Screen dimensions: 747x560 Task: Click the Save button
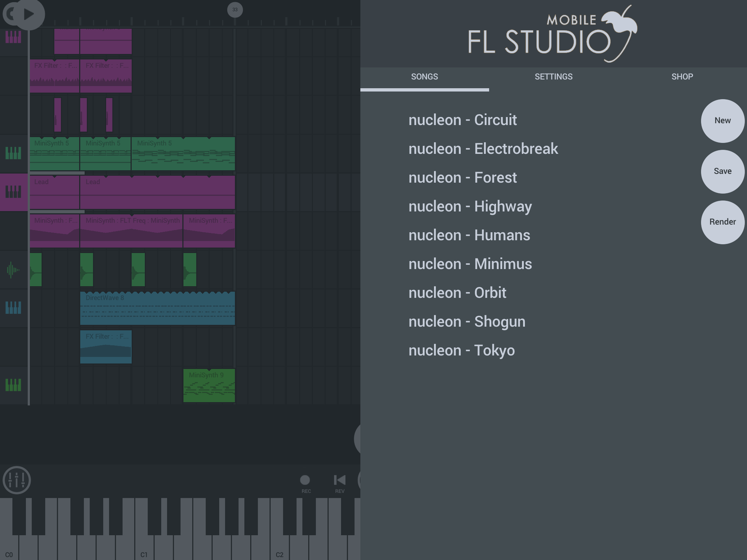[x=722, y=171]
